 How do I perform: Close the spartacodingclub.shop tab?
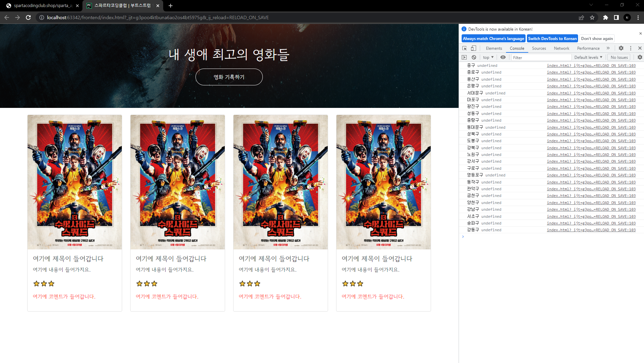77,6
